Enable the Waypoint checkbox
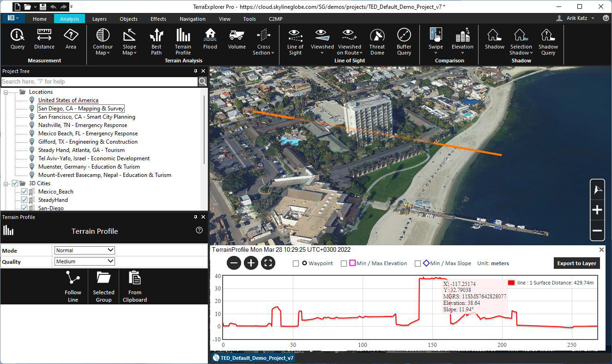This screenshot has width=612, height=364. [296, 264]
